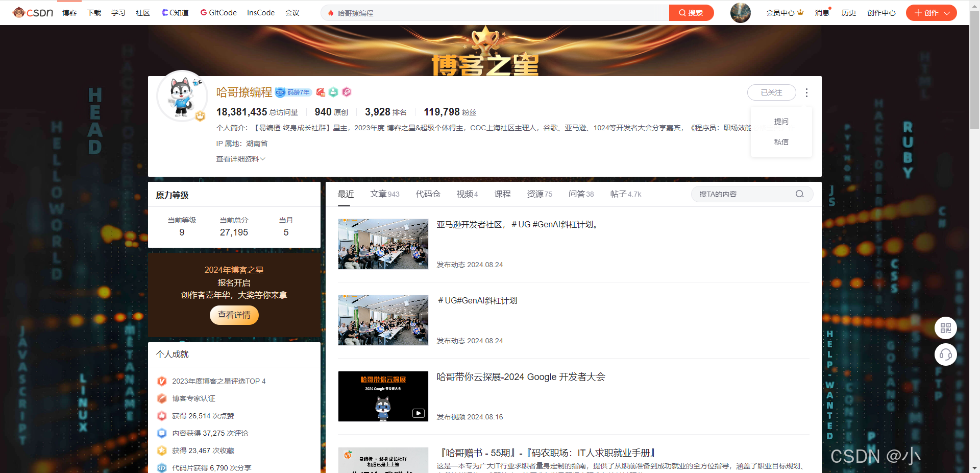Image resolution: width=980 pixels, height=473 pixels.
Task: Click the pink medal badge beside username
Action: tap(347, 92)
